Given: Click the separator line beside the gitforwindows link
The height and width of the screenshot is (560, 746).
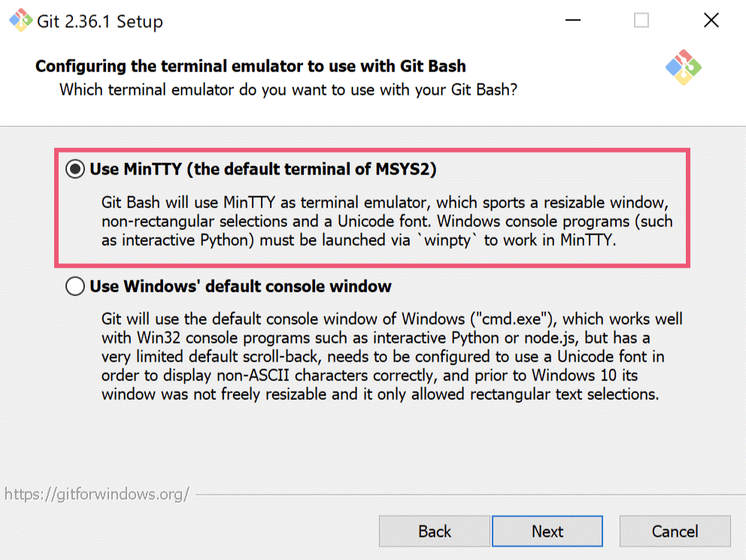Looking at the screenshot, I should 466,495.
